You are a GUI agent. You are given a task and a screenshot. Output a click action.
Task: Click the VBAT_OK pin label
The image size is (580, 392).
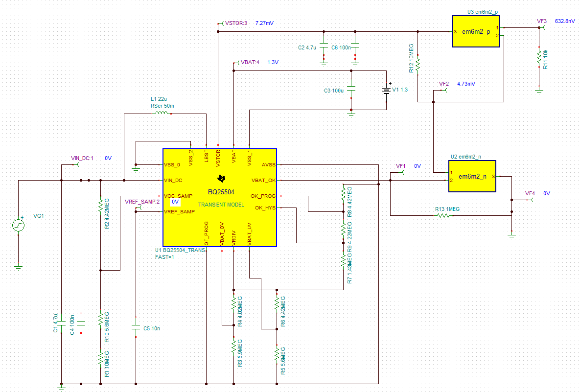(x=263, y=181)
